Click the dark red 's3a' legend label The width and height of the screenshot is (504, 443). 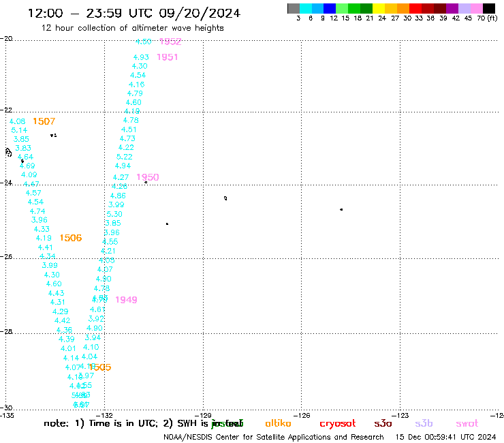coord(383,424)
